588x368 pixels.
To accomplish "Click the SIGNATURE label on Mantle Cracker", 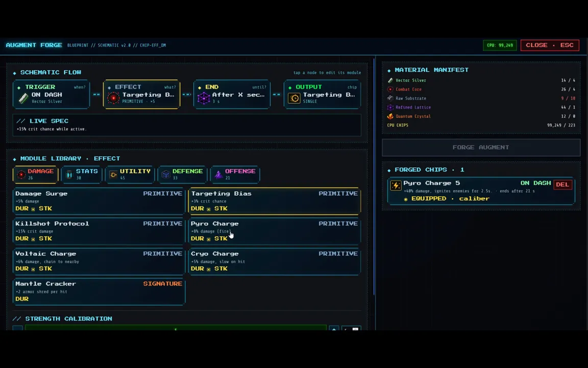I will tap(163, 284).
